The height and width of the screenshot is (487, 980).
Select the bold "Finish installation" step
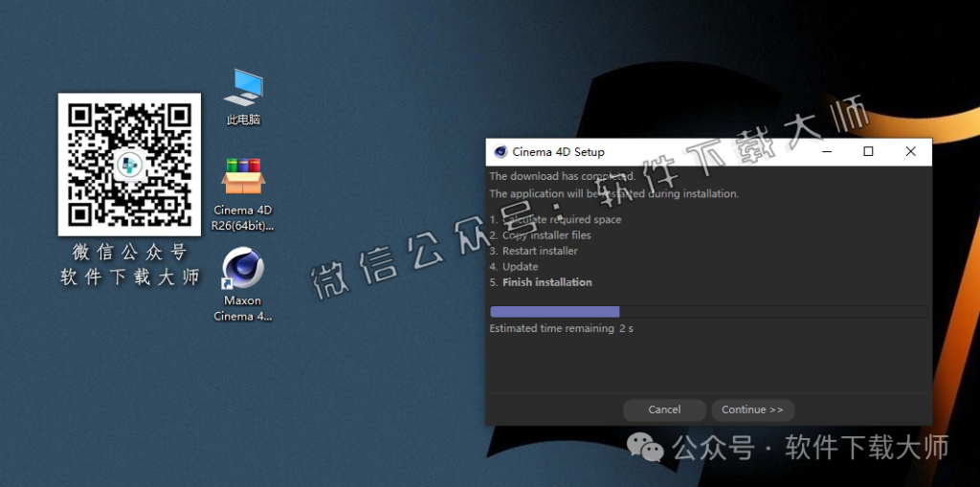click(546, 282)
